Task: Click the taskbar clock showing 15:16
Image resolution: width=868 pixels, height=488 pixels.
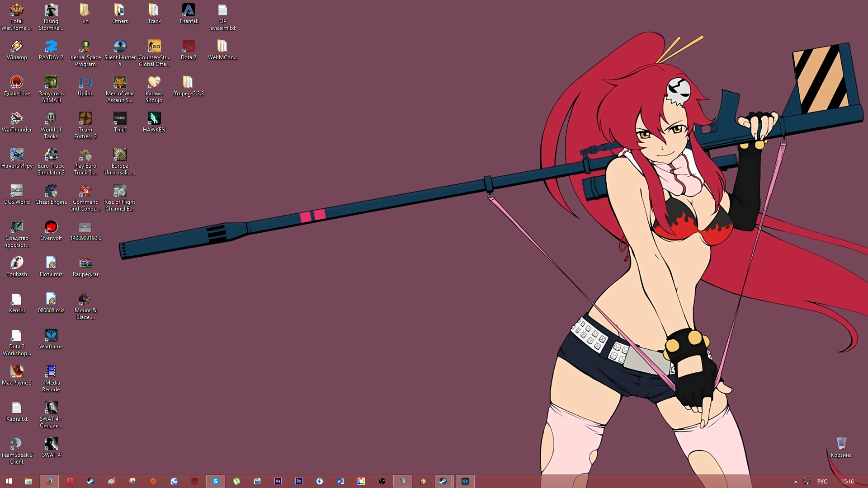Action: 847,482
